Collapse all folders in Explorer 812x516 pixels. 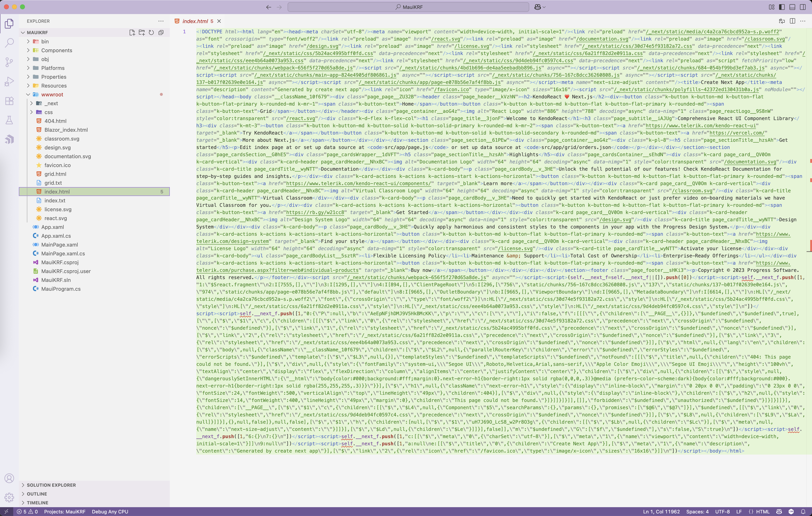coord(161,32)
